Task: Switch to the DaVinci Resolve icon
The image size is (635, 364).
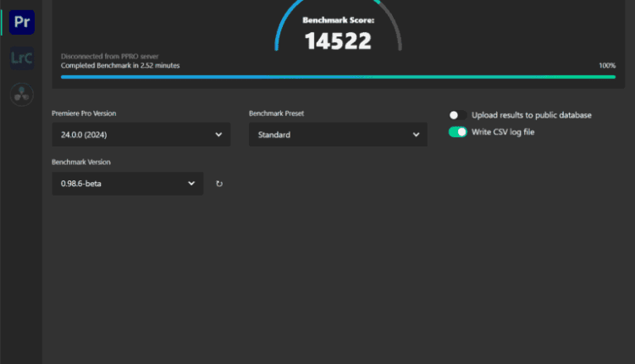Action: coord(22,94)
